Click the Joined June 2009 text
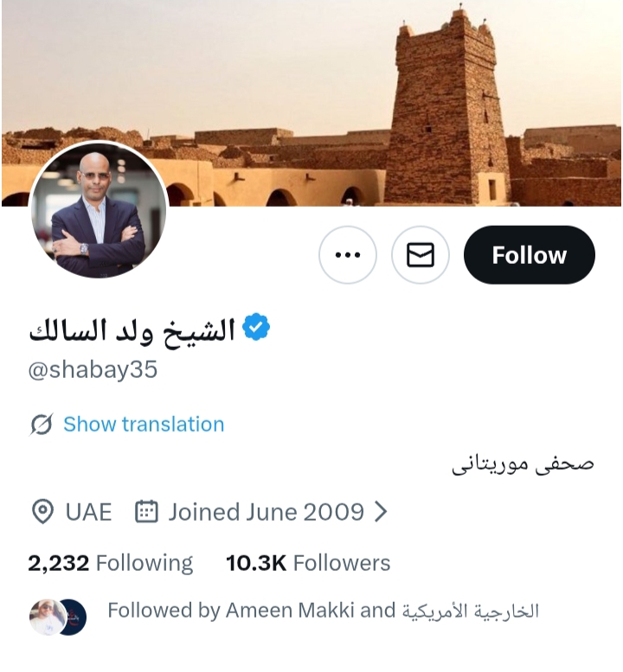 tap(266, 512)
